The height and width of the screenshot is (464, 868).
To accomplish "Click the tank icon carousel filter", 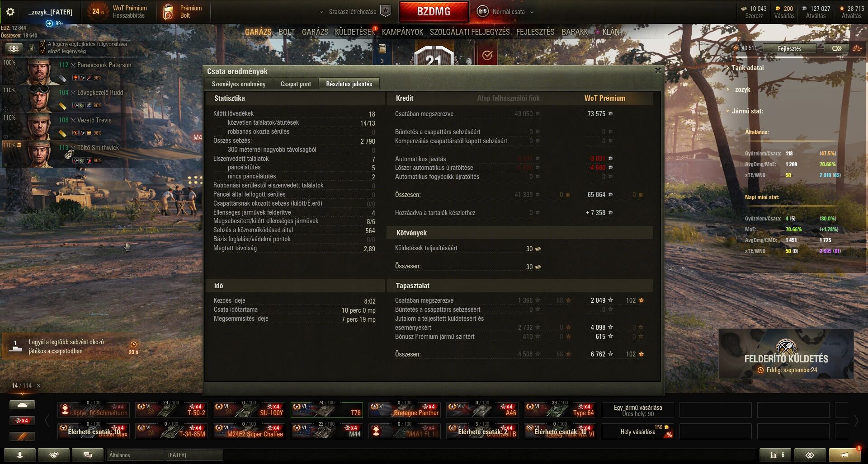I will pos(22,405).
